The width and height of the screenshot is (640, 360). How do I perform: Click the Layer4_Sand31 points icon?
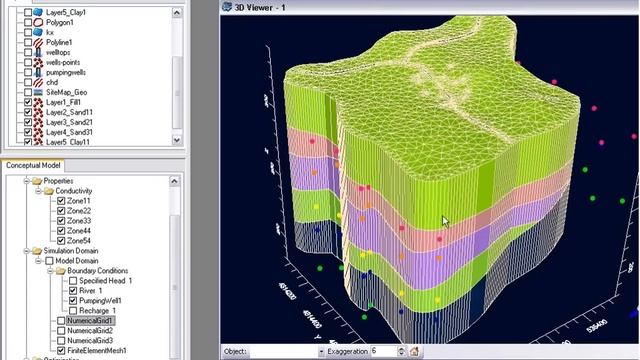(x=38, y=132)
